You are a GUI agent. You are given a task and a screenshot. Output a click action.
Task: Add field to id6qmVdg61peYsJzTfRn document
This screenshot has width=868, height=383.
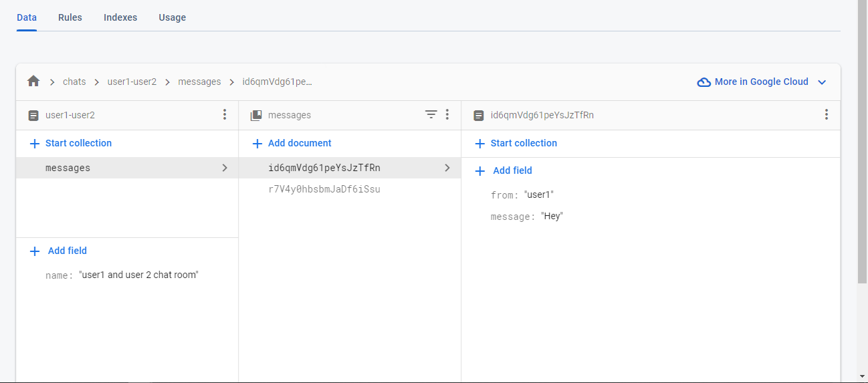coord(504,170)
